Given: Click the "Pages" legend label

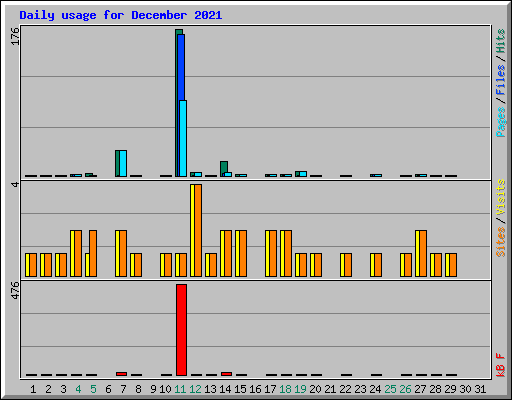Looking at the screenshot, I should click(x=500, y=122).
